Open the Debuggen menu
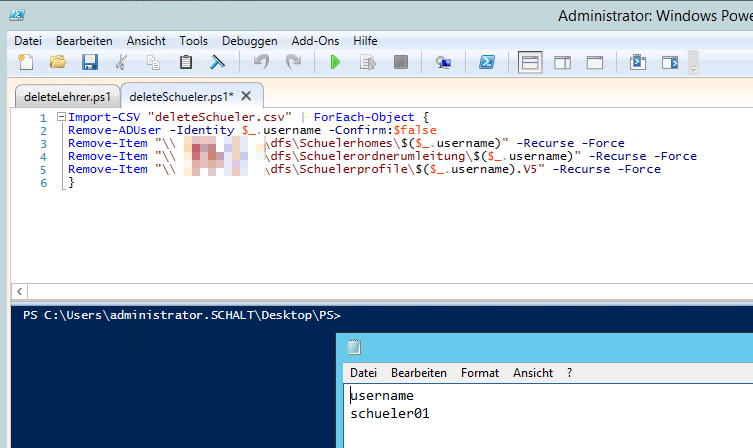This screenshot has height=448, width=753. (x=249, y=41)
